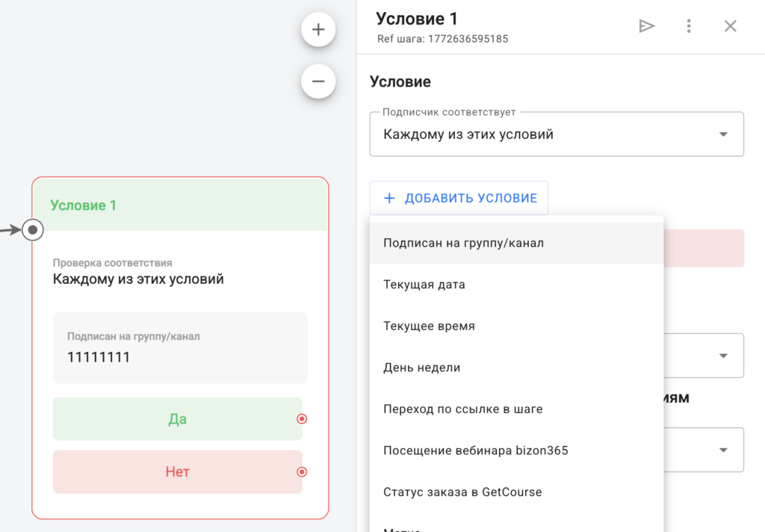765x532 pixels.
Task: Select Подписан на группу/канал option
Action: coord(463,243)
